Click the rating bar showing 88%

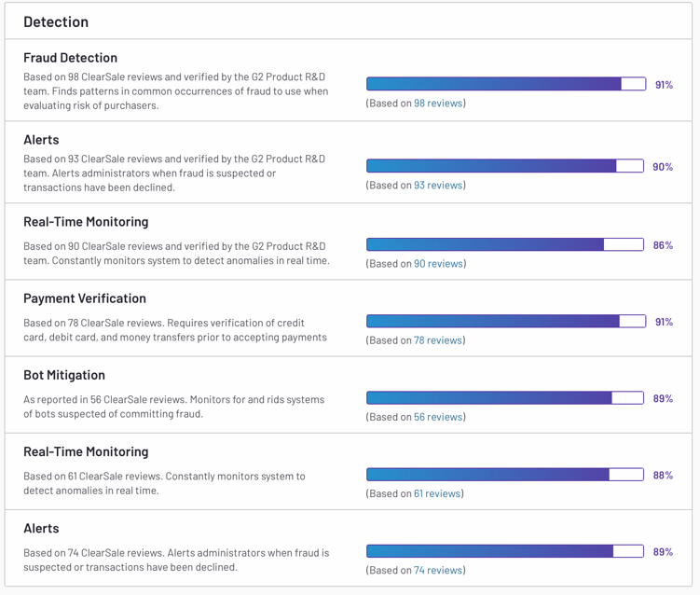(505, 475)
